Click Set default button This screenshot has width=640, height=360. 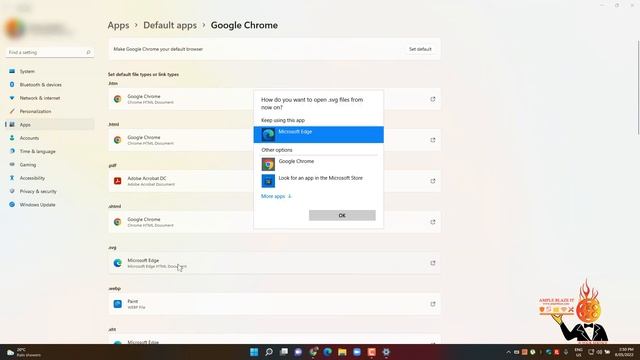click(420, 49)
